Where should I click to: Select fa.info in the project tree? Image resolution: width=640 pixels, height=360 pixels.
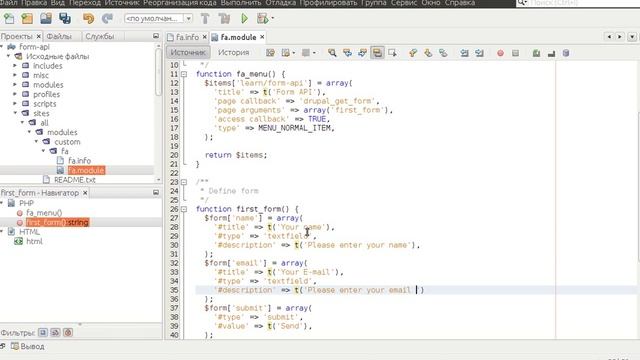coord(79,160)
